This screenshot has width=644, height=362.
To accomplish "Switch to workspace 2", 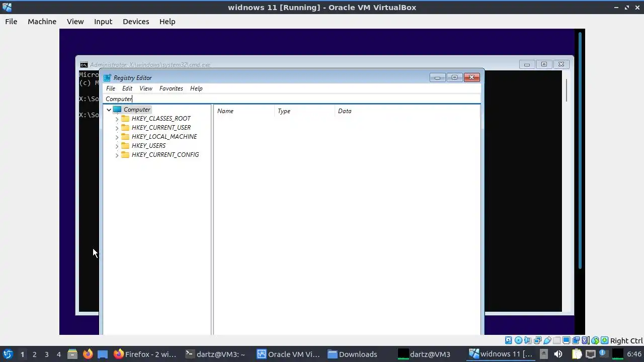I will 34,354.
